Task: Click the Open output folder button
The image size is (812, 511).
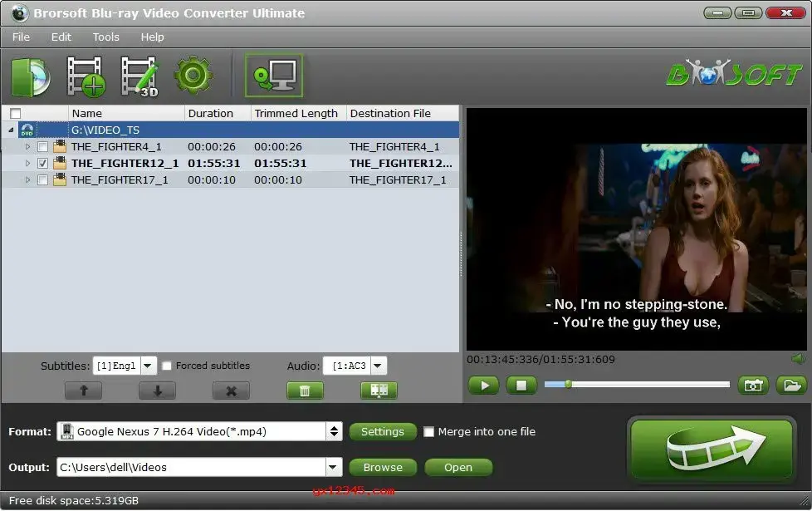Action: [x=458, y=468]
